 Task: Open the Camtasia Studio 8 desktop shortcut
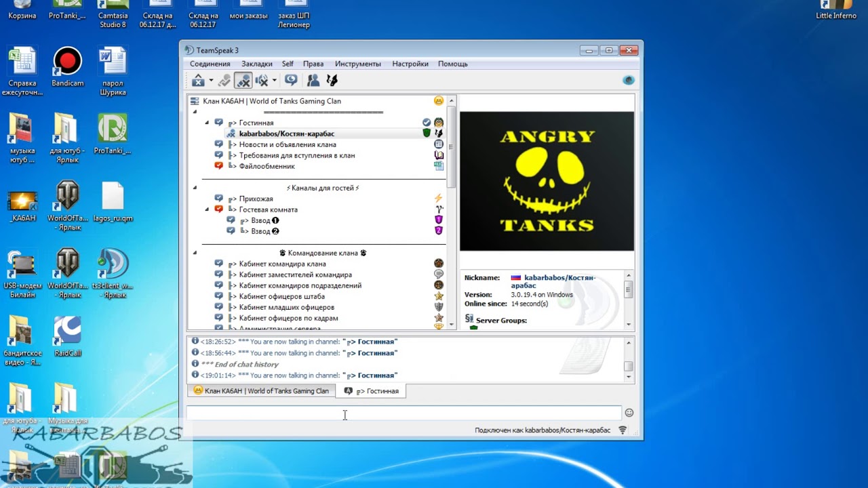point(113,14)
